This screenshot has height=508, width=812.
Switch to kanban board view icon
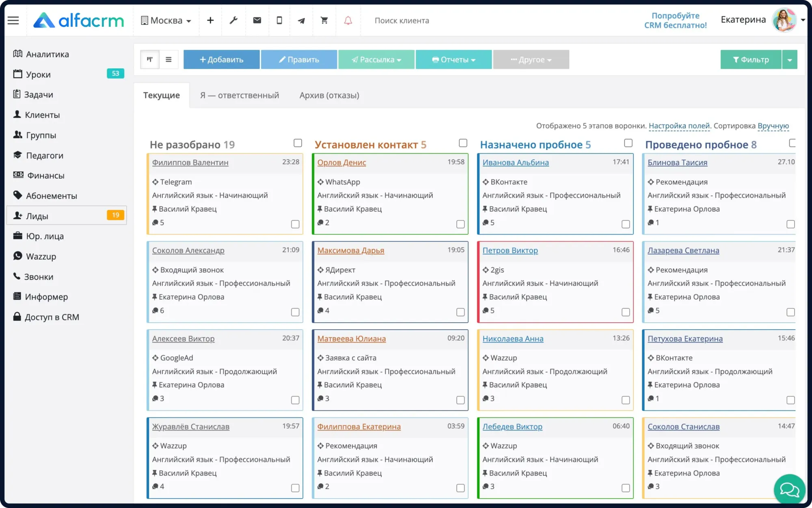[x=150, y=59]
